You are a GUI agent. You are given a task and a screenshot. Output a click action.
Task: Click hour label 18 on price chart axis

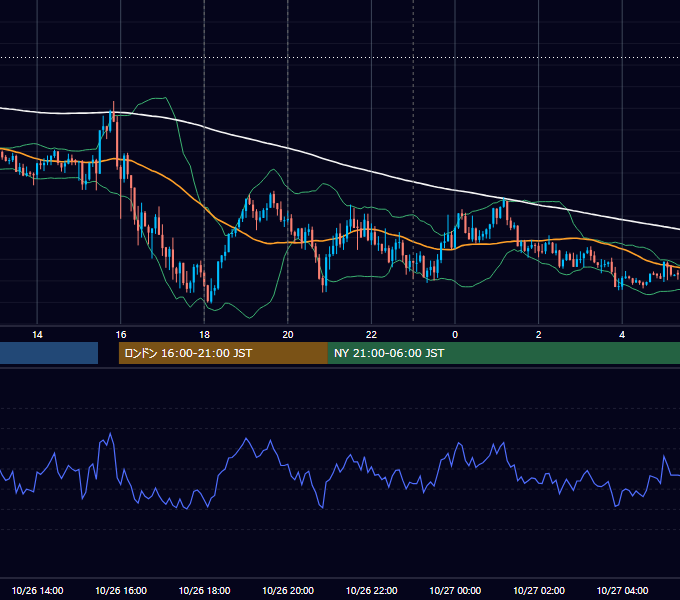click(x=204, y=335)
